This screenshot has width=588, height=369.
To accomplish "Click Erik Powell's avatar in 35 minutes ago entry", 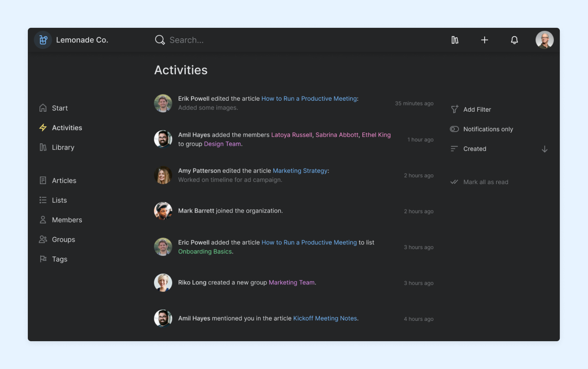I will click(x=163, y=103).
